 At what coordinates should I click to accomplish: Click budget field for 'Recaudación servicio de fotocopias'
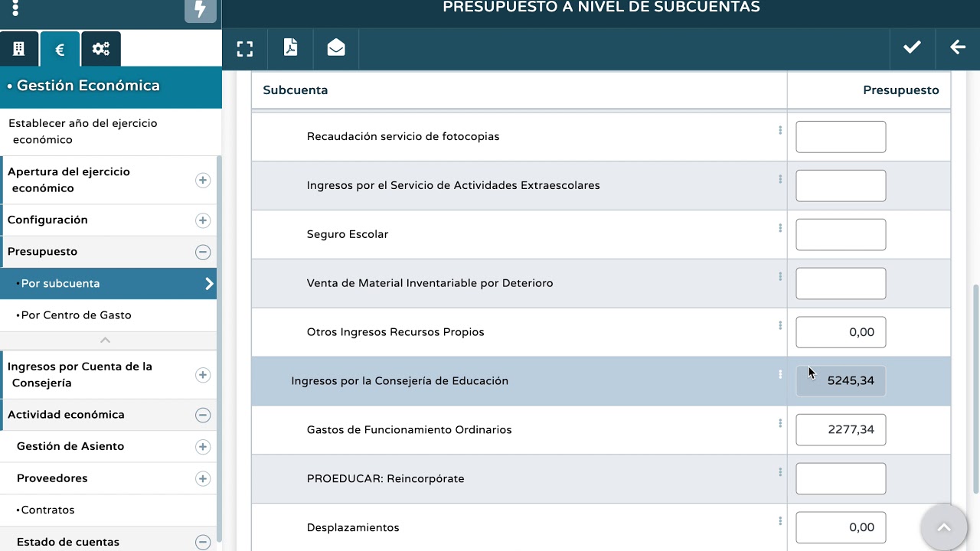pos(841,137)
